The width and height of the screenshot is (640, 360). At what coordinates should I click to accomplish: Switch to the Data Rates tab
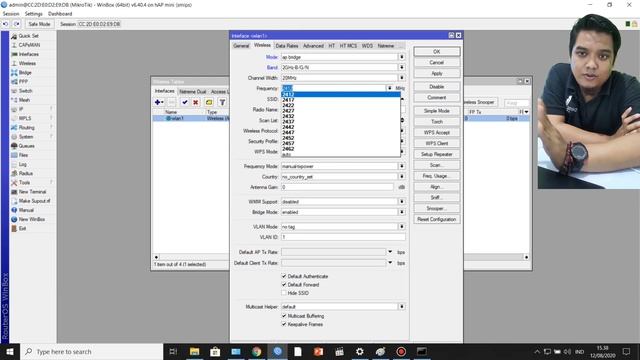287,46
